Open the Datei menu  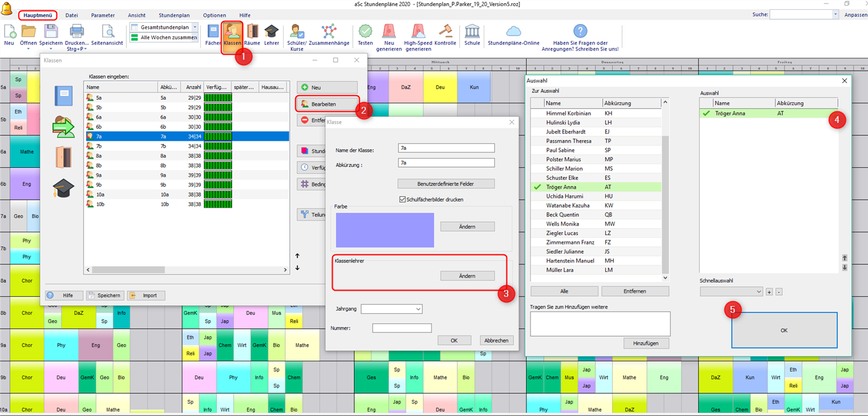tap(72, 15)
